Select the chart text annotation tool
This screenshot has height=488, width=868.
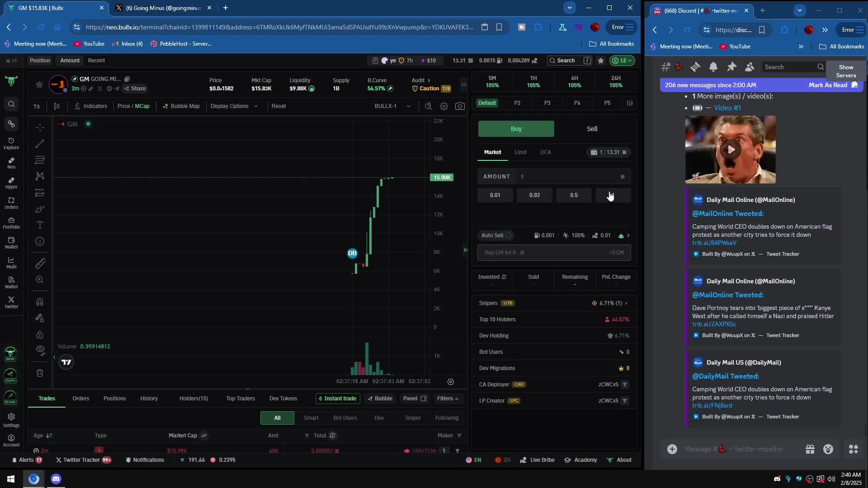click(40, 225)
